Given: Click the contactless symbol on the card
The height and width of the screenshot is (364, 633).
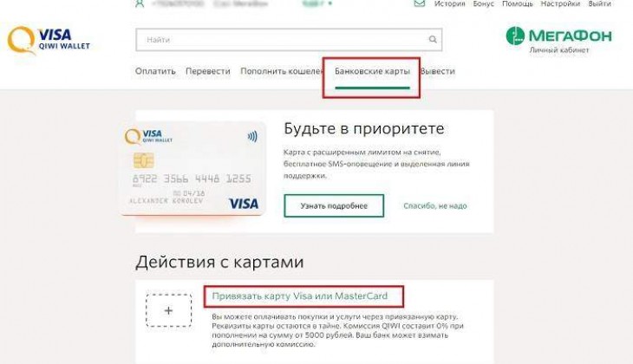Looking at the screenshot, I should 252,136.
